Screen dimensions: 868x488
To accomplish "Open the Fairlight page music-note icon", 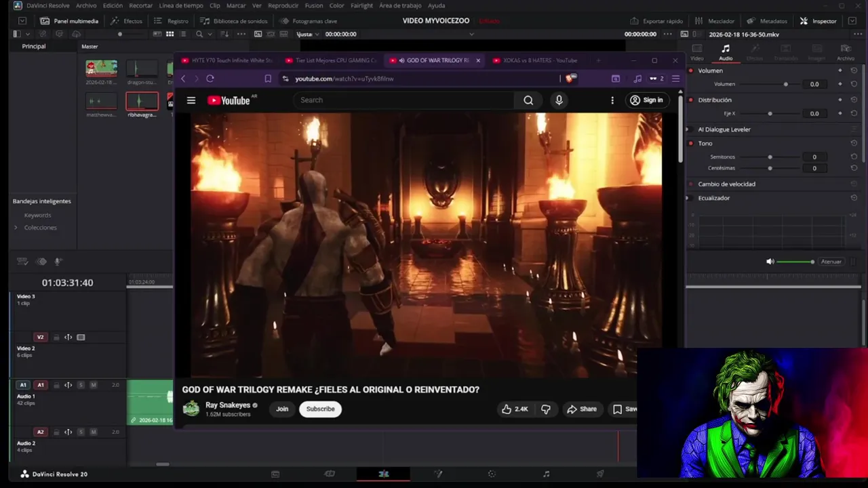I will click(546, 474).
